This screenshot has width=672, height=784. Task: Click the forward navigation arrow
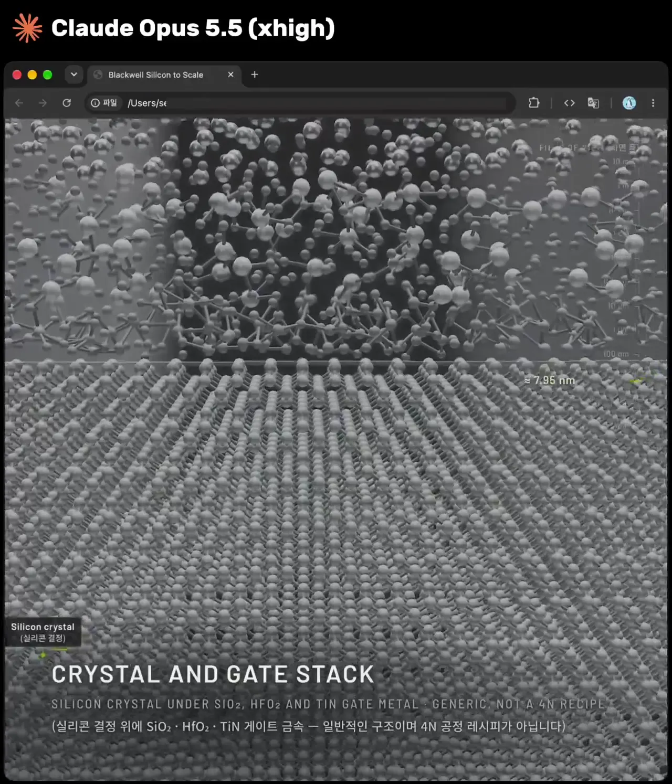click(x=43, y=103)
